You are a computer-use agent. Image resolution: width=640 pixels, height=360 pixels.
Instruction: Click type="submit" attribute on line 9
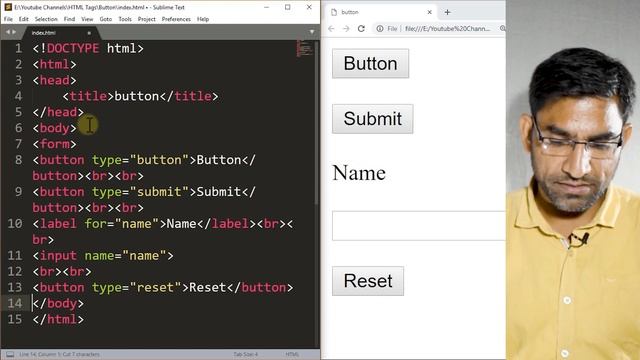pyautogui.click(x=140, y=192)
